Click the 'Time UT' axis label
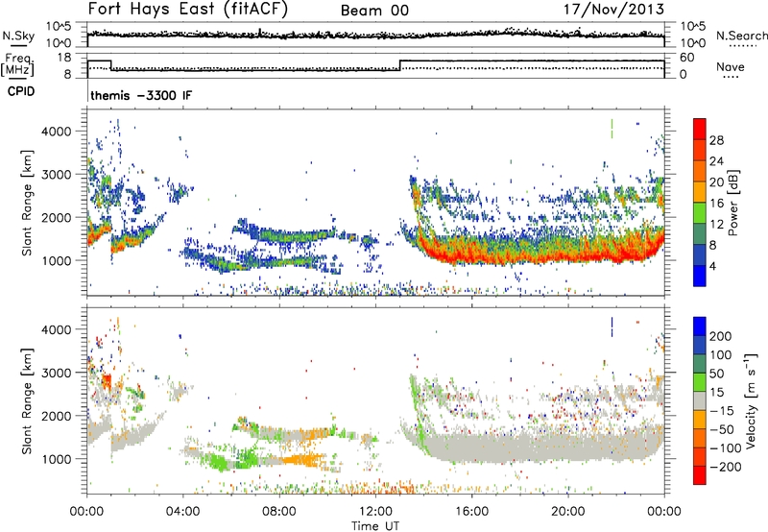The width and height of the screenshot is (768, 532). [375, 526]
